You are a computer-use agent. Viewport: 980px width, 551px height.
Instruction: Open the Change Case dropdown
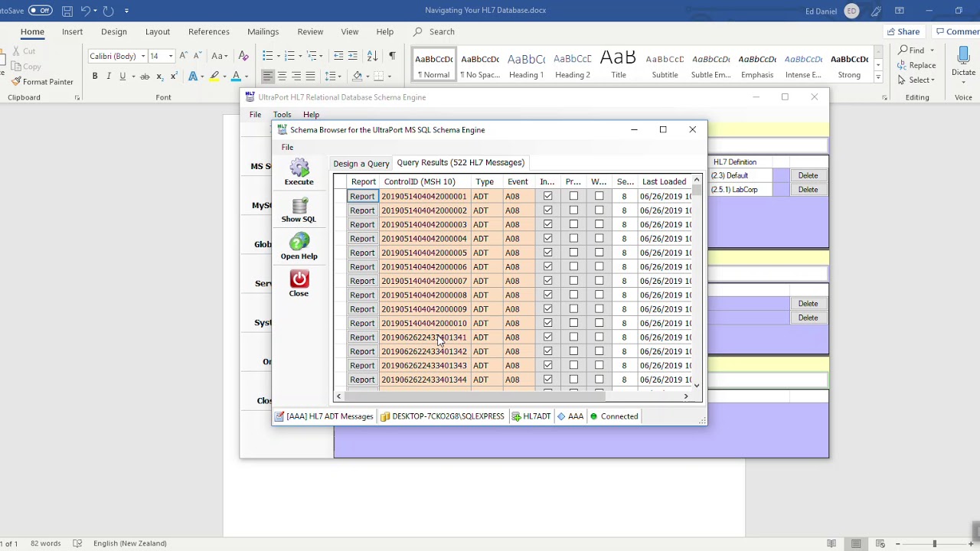(220, 56)
